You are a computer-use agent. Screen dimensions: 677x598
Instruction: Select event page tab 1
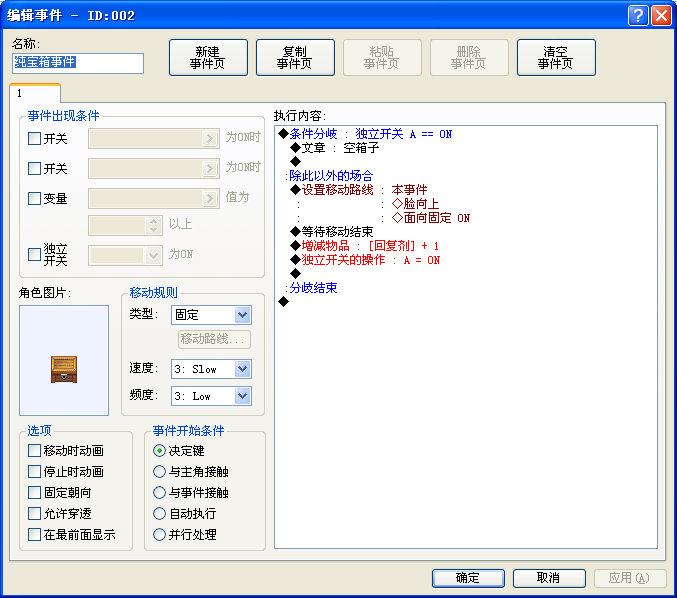35,93
